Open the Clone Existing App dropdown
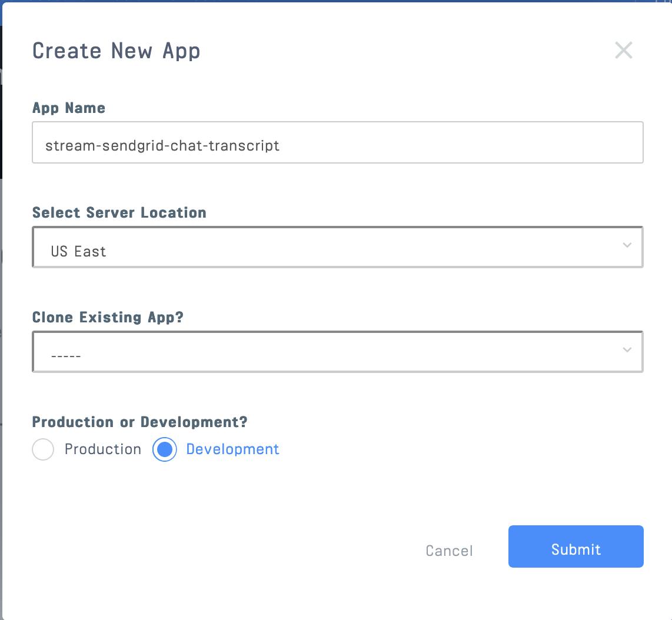The image size is (672, 620). click(x=338, y=352)
